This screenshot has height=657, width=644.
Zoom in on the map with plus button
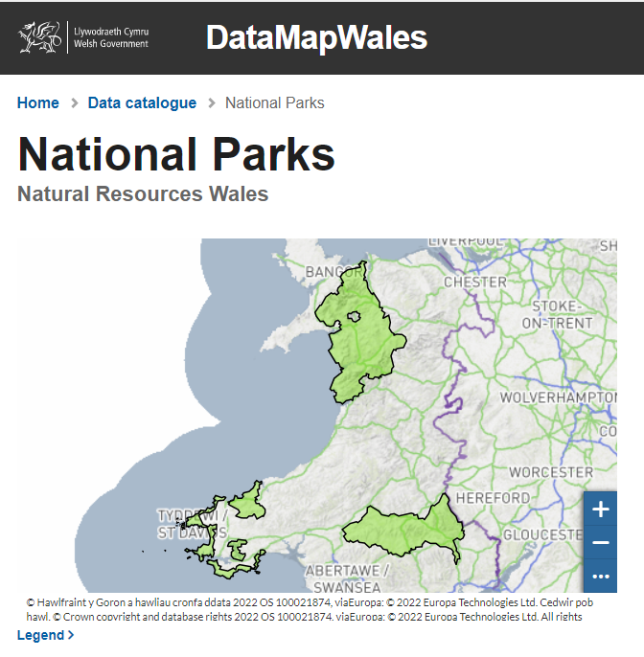(600, 510)
